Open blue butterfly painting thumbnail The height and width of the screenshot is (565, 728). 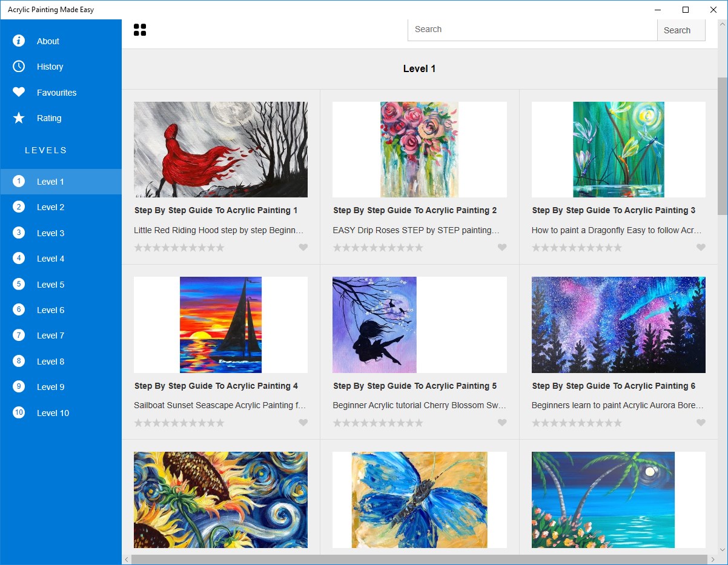(419, 500)
